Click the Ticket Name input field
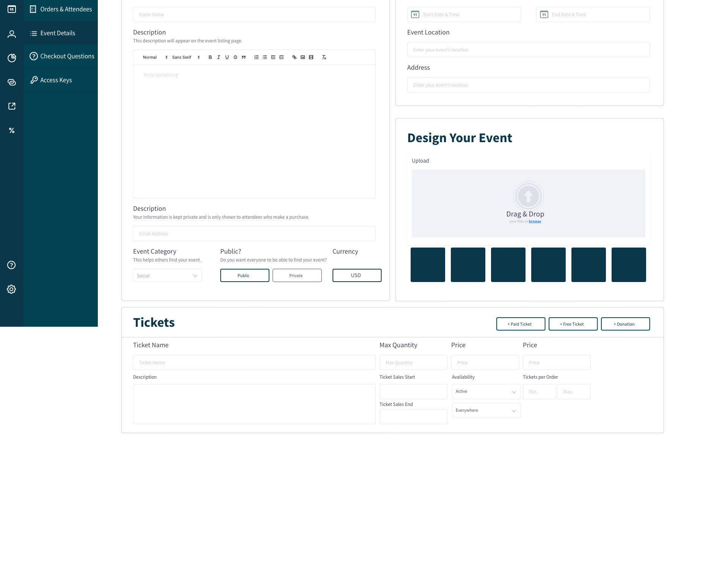Screen dimensions: 728x569 tap(254, 362)
